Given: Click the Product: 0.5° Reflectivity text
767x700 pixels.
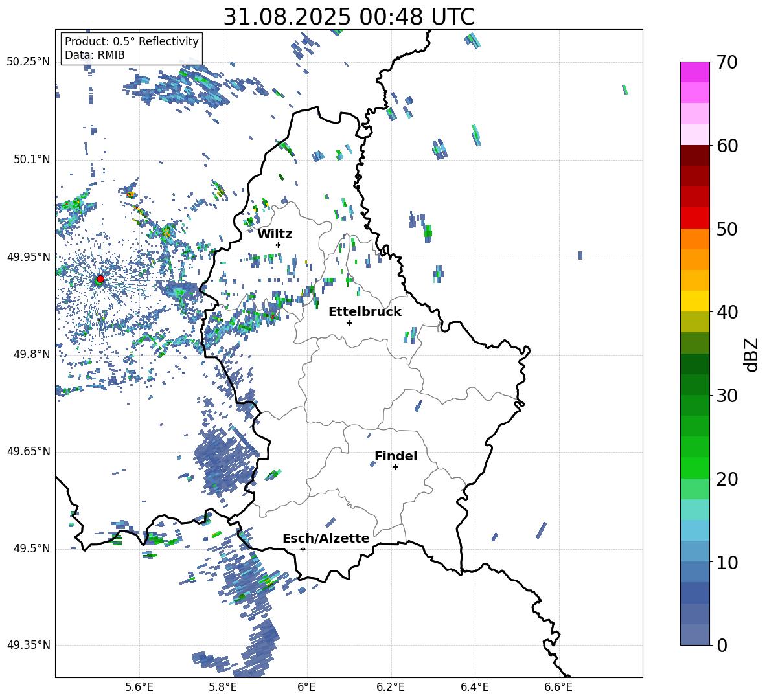Looking at the screenshot, I should point(132,41).
